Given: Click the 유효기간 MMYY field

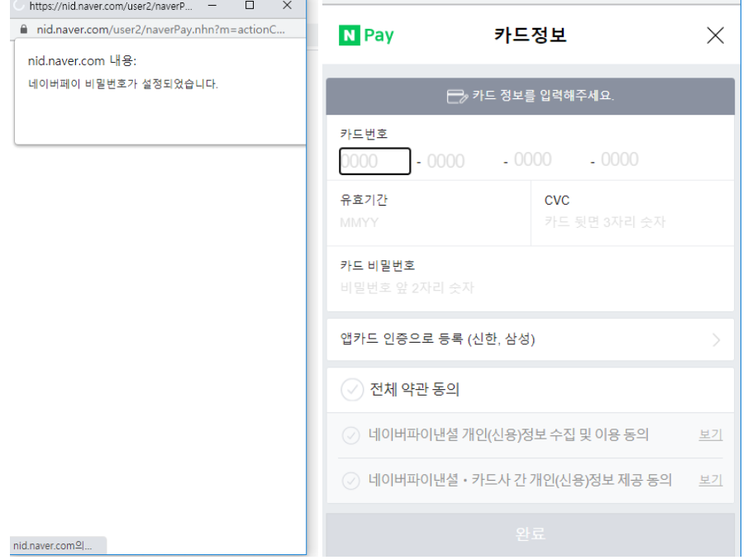Looking at the screenshot, I should [428, 222].
